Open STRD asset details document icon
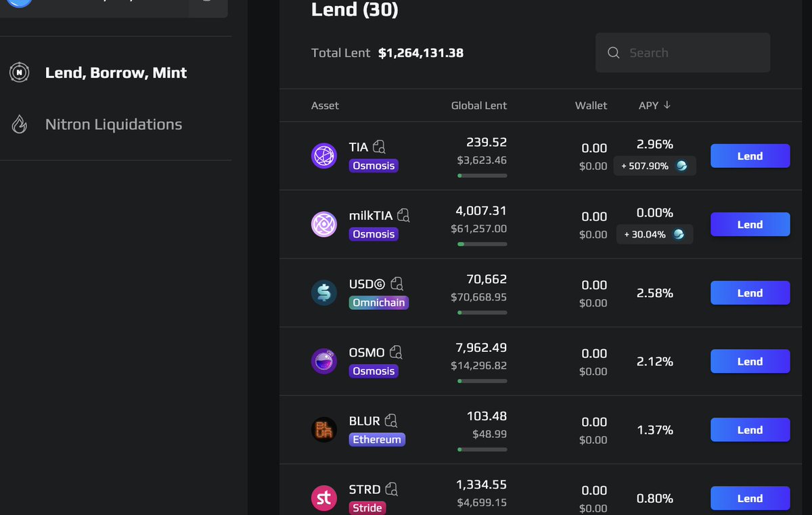This screenshot has width=812, height=515. coord(392,489)
